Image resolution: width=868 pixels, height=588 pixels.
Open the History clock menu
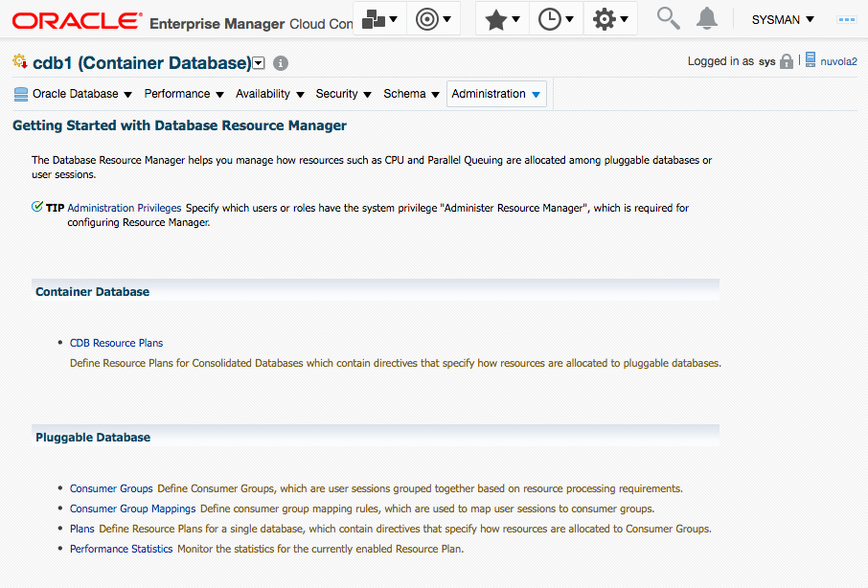557,19
